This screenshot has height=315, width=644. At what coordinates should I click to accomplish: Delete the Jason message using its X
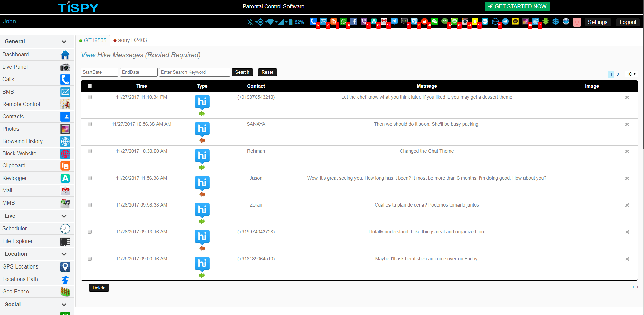point(627,178)
